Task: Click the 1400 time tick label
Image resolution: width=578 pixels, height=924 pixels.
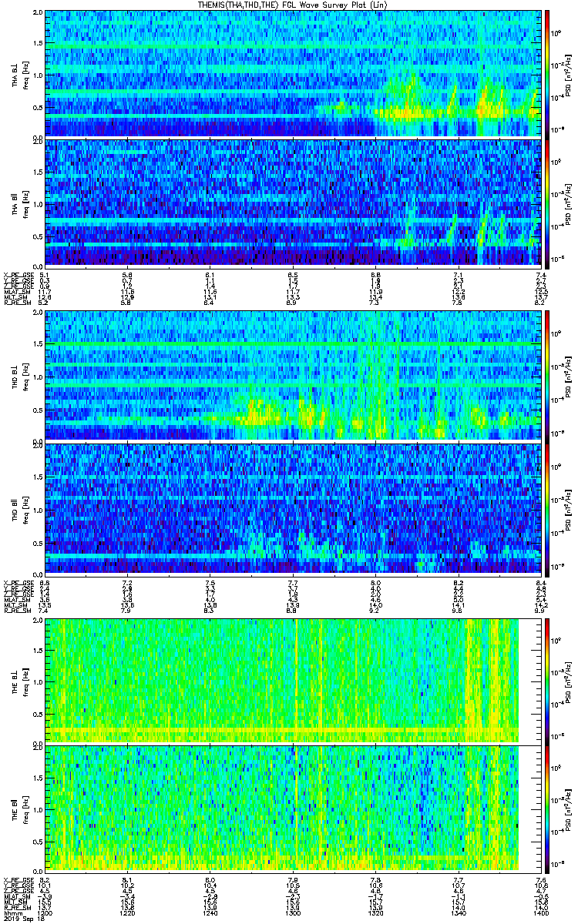Action: (540, 913)
